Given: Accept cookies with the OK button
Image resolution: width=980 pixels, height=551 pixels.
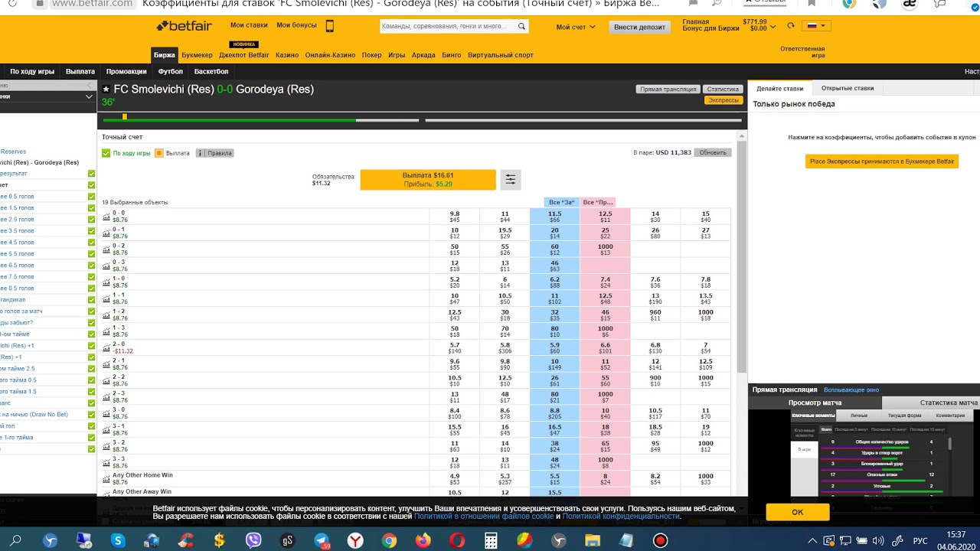Looking at the screenshot, I should coord(798,512).
